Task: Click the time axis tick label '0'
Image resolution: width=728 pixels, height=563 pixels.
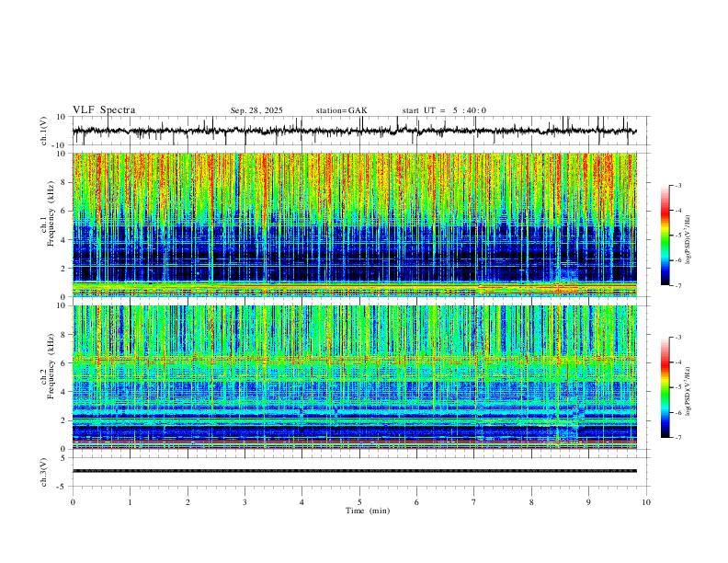Action: (73, 502)
